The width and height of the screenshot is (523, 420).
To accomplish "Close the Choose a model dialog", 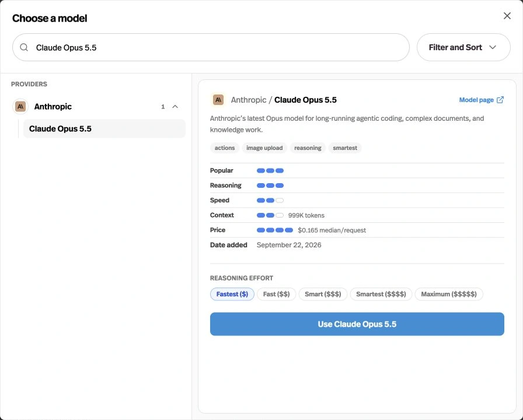I will tap(507, 16).
